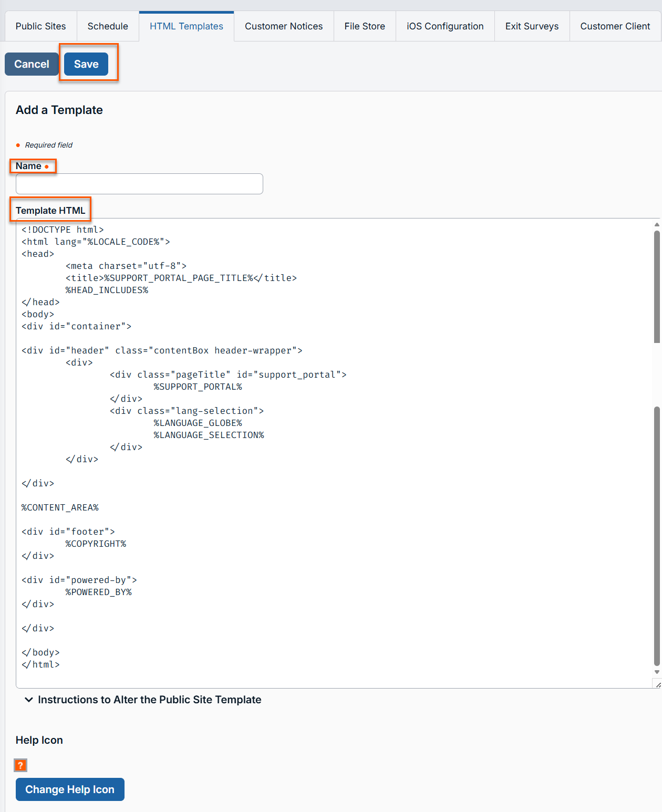Go to the Customer Notices tab
The image size is (662, 812).
(284, 26)
